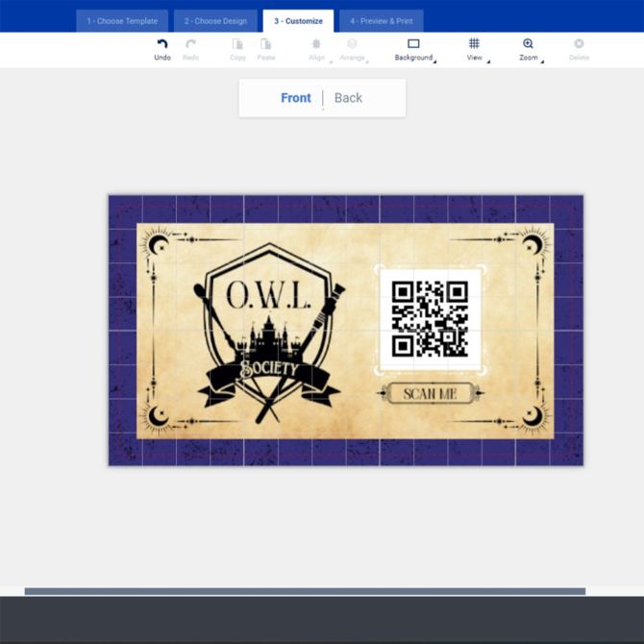The width and height of the screenshot is (644, 644).
Task: Select the QR code image on card
Action: pos(430,319)
